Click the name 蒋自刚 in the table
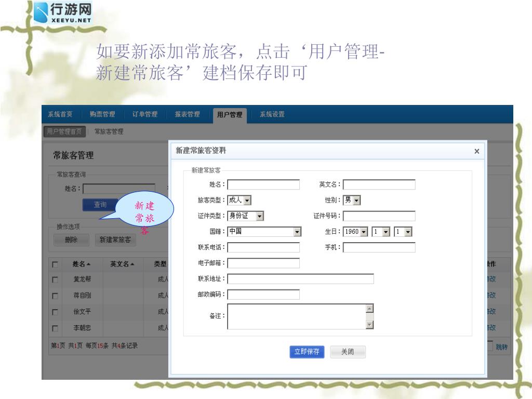 pos(82,296)
